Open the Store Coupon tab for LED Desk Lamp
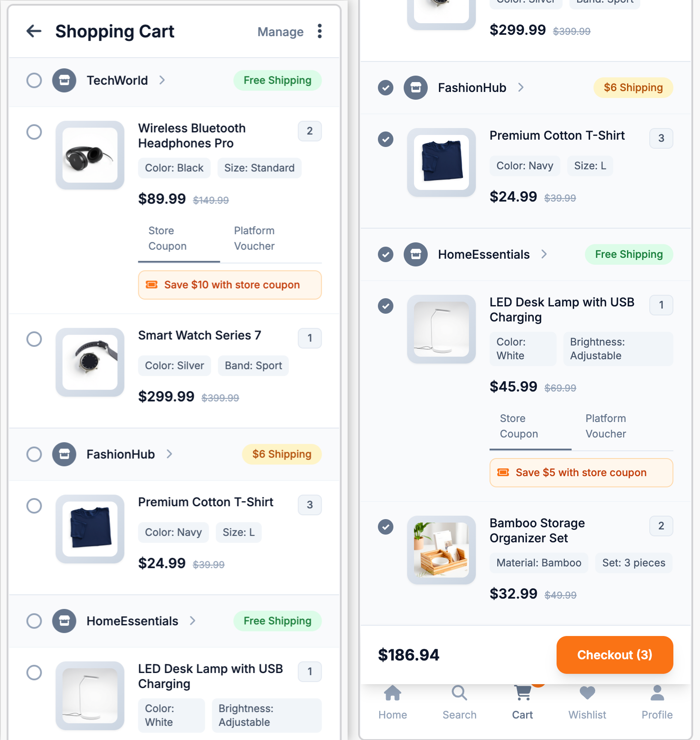700x740 pixels. (519, 426)
